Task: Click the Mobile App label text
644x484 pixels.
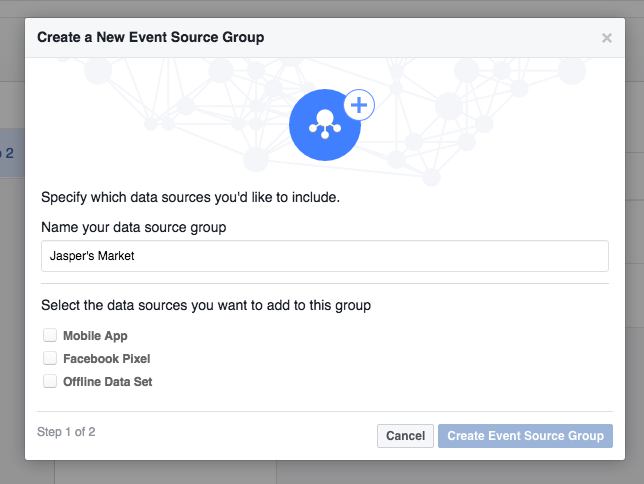Action: coord(95,336)
